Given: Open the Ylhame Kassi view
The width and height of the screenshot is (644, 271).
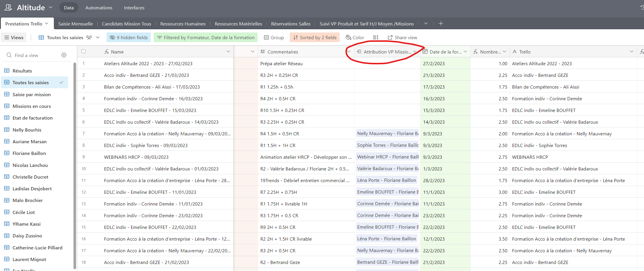Looking at the screenshot, I should click(35, 224).
